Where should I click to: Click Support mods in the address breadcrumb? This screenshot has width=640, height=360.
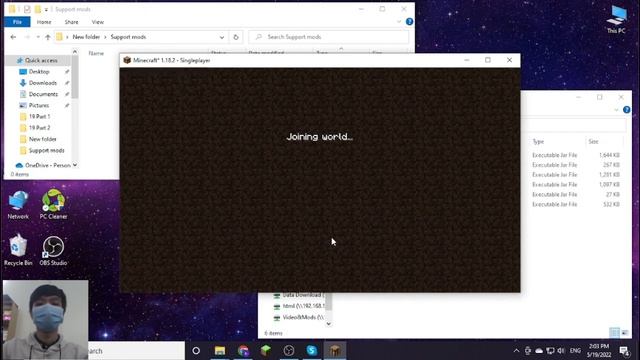[128, 37]
